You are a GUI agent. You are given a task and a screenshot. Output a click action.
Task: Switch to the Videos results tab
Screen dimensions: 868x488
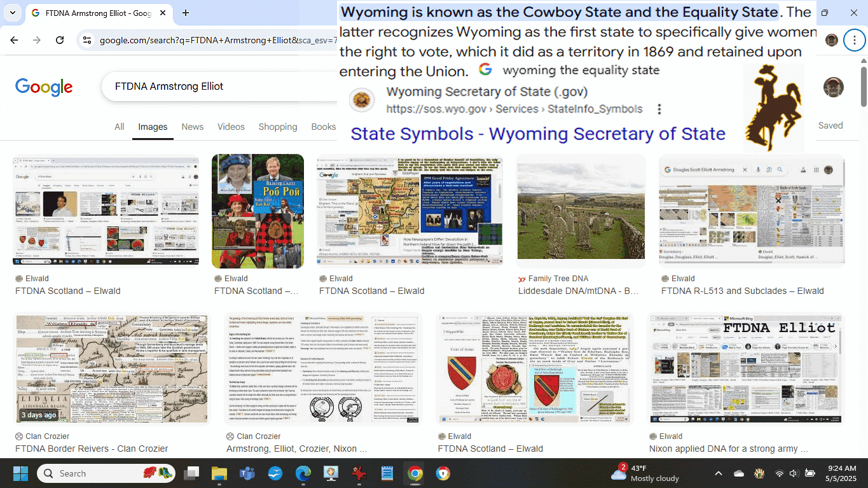(x=231, y=127)
